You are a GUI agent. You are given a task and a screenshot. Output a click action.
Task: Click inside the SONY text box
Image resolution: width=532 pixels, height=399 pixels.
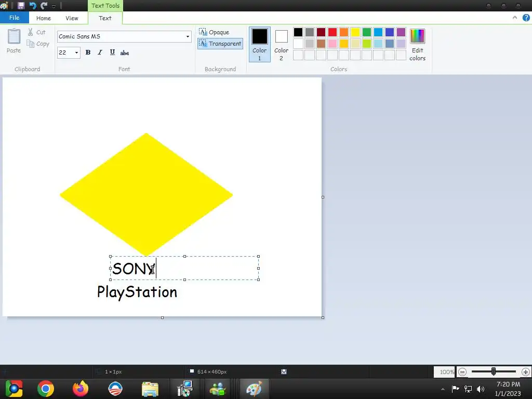[184, 268]
